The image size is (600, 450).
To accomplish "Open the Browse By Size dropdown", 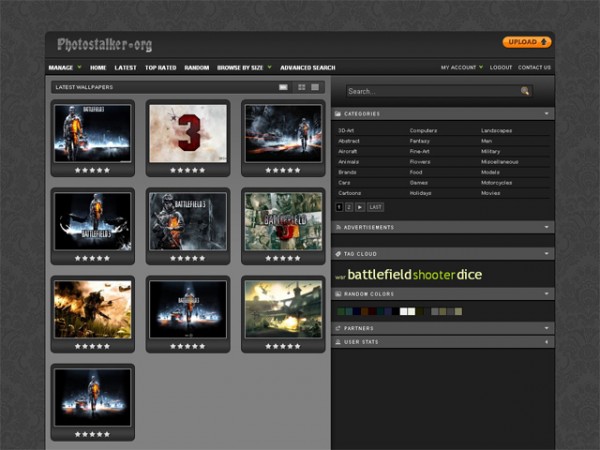I will click(x=244, y=68).
